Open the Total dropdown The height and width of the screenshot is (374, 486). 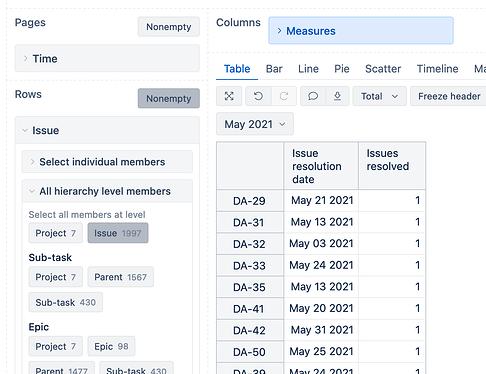(380, 96)
